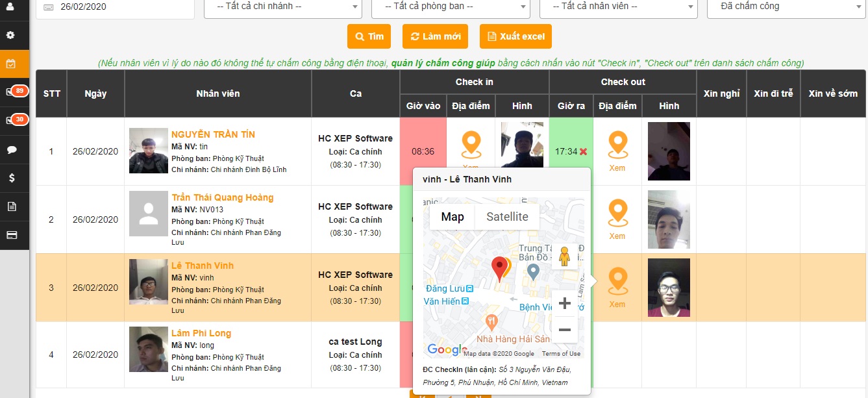
Task: Click the red X beside 17:34
Action: point(583,151)
